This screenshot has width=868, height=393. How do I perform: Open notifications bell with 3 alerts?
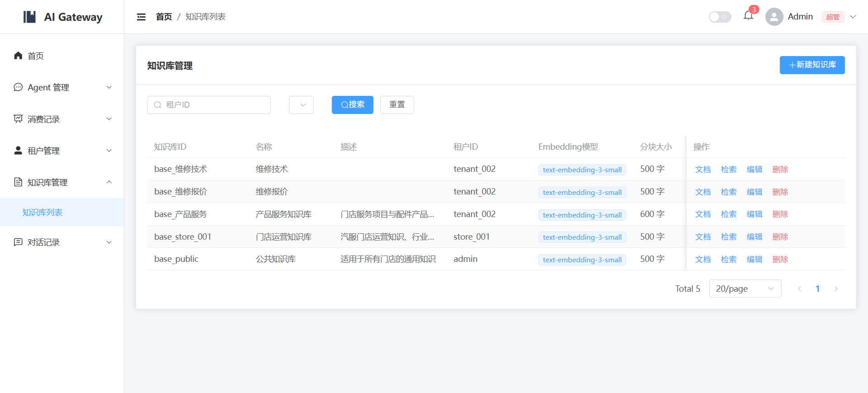[x=748, y=16]
